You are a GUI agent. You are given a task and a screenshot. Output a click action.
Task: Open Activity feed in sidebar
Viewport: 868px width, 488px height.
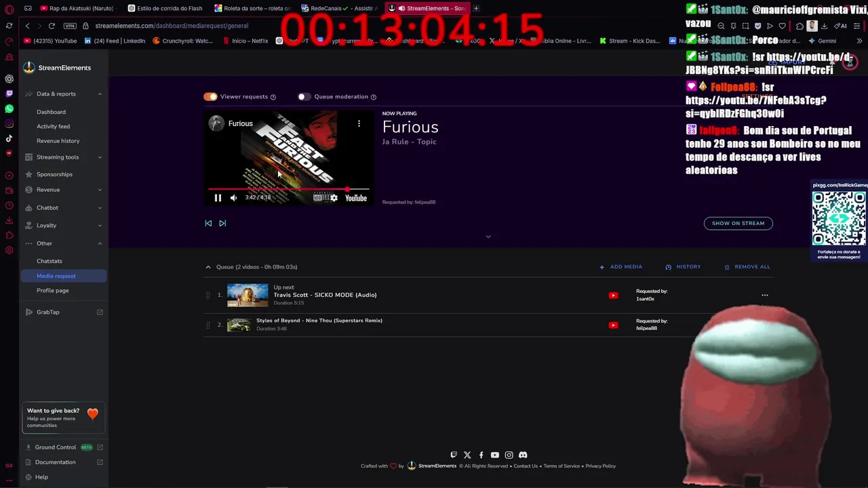53,127
